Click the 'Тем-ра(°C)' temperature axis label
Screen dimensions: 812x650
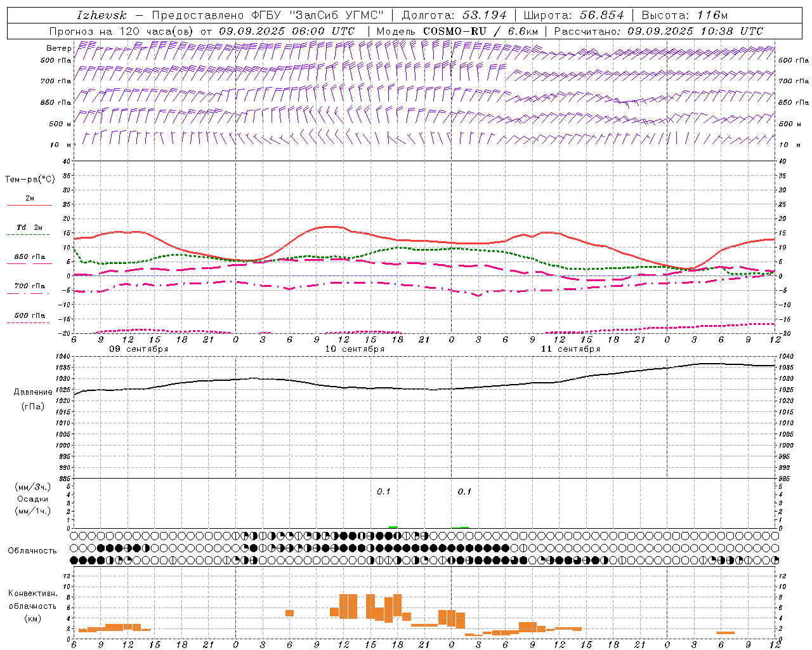click(30, 180)
